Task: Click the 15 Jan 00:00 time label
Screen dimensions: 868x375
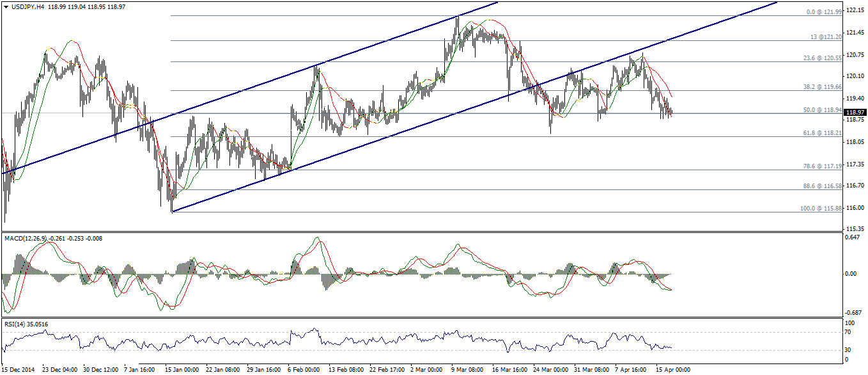Action: (x=182, y=369)
